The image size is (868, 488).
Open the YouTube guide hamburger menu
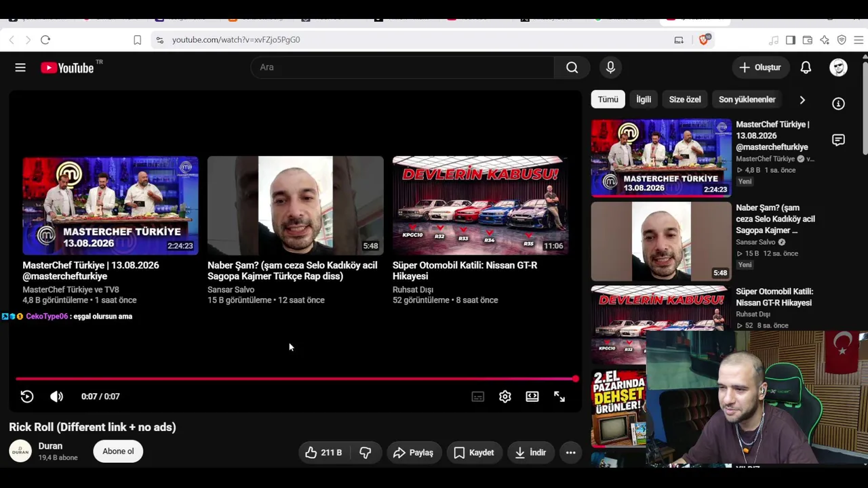[x=20, y=67]
